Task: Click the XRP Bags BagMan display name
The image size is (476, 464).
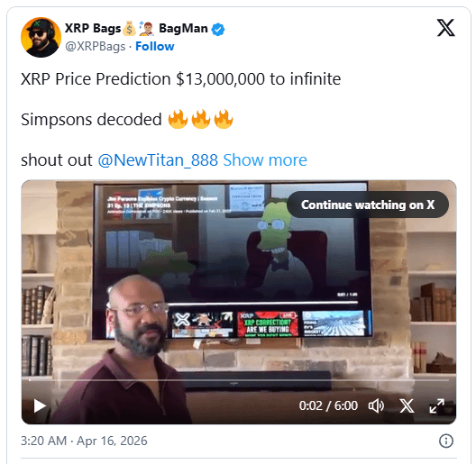Action: [136, 29]
